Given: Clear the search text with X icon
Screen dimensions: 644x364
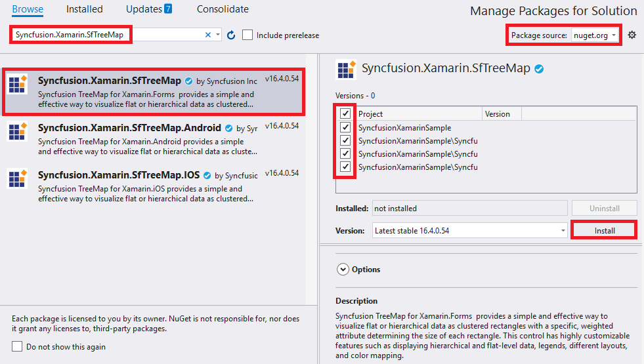Looking at the screenshot, I should click(x=209, y=35).
